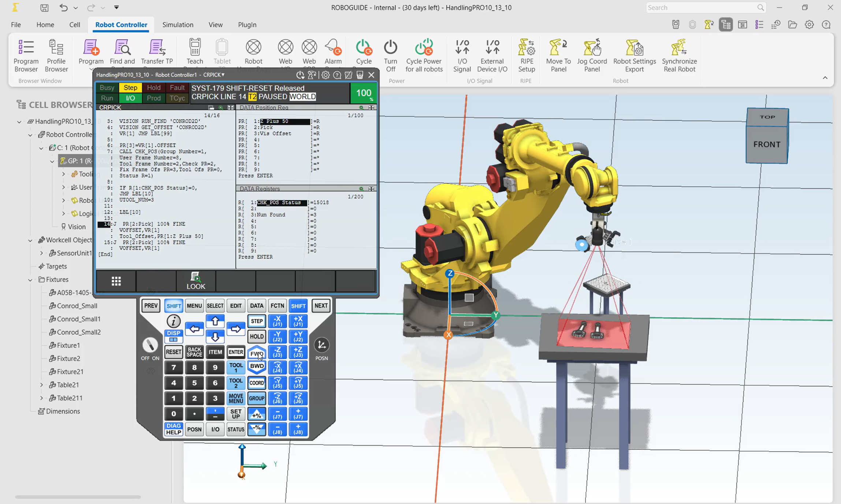Toggle Step status indicator
The width and height of the screenshot is (841, 504).
coord(130,88)
